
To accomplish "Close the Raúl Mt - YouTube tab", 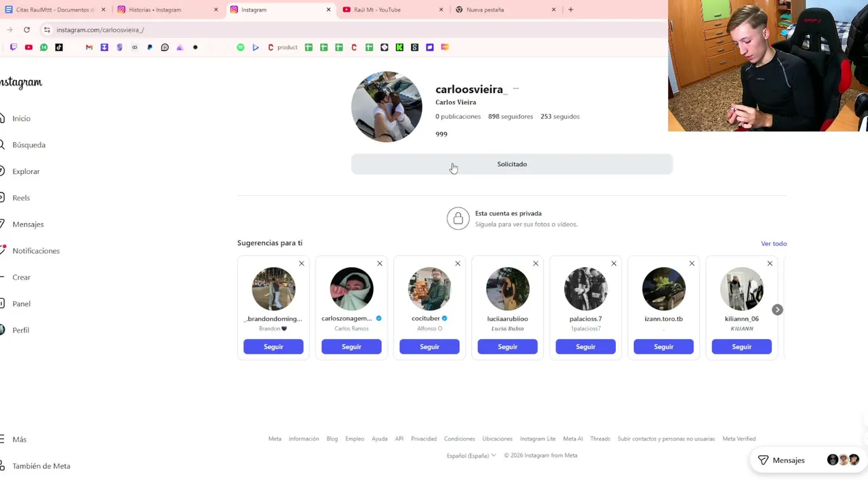I will (441, 9).
